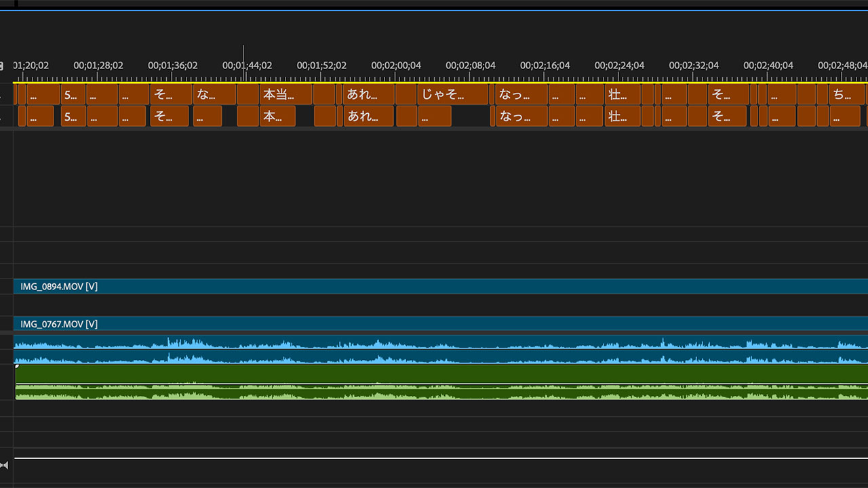Click the mix track icon at bottom left
This screenshot has width=868, height=488.
click(x=5, y=465)
